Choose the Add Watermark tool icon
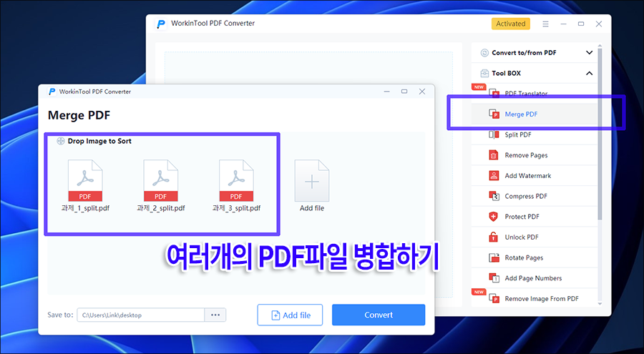This screenshot has width=644, height=354. point(494,176)
